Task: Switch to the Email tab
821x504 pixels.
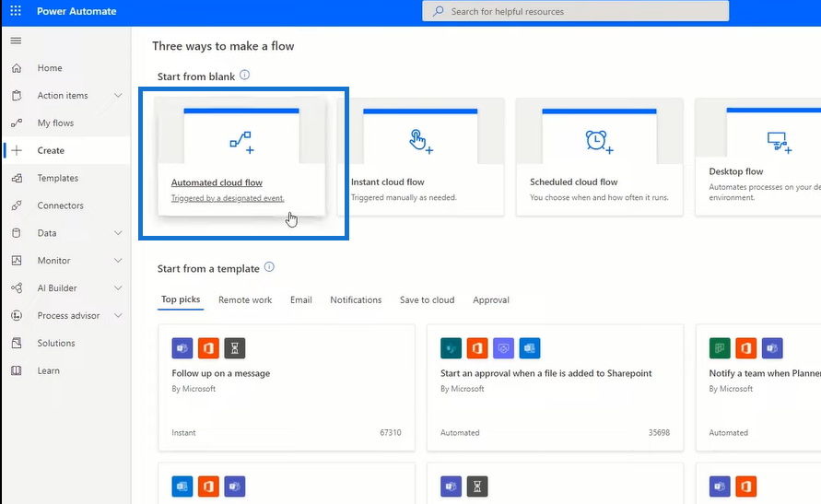Action: [x=301, y=299]
